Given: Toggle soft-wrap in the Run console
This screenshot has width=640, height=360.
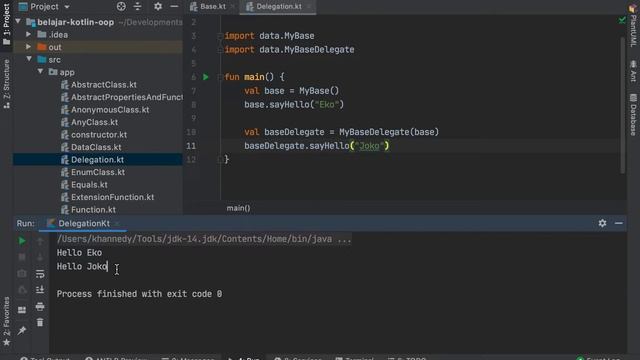Looking at the screenshot, I should tap(40, 274).
